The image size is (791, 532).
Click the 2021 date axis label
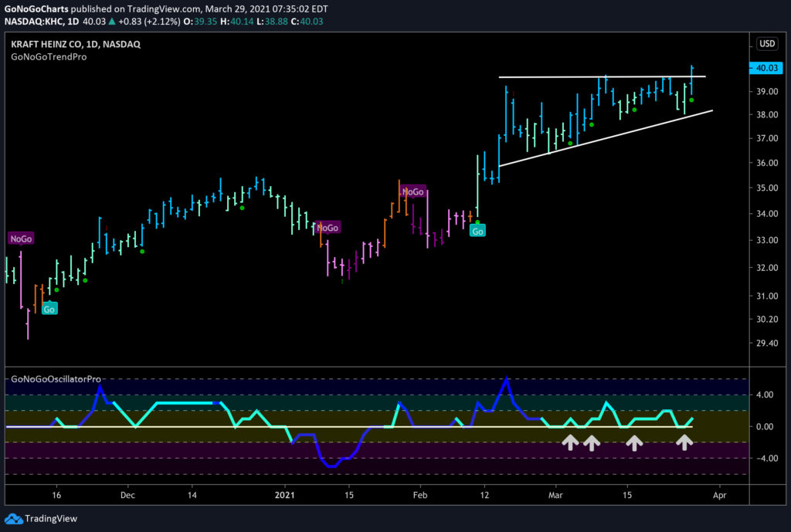tap(284, 495)
